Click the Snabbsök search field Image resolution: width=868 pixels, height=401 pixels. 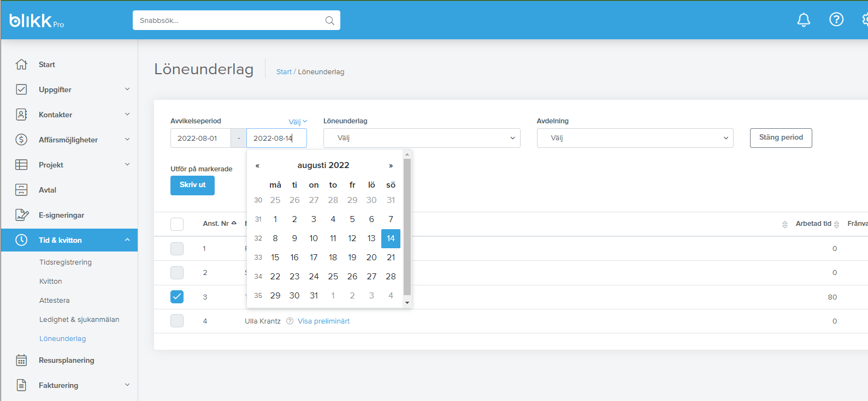(237, 20)
